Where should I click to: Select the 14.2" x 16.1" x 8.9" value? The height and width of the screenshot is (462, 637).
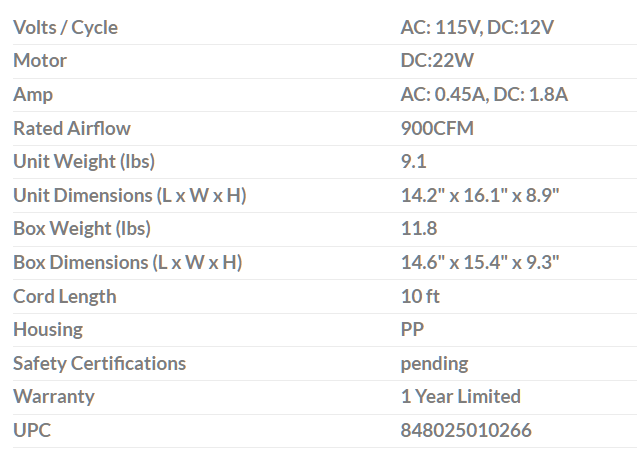(480, 195)
